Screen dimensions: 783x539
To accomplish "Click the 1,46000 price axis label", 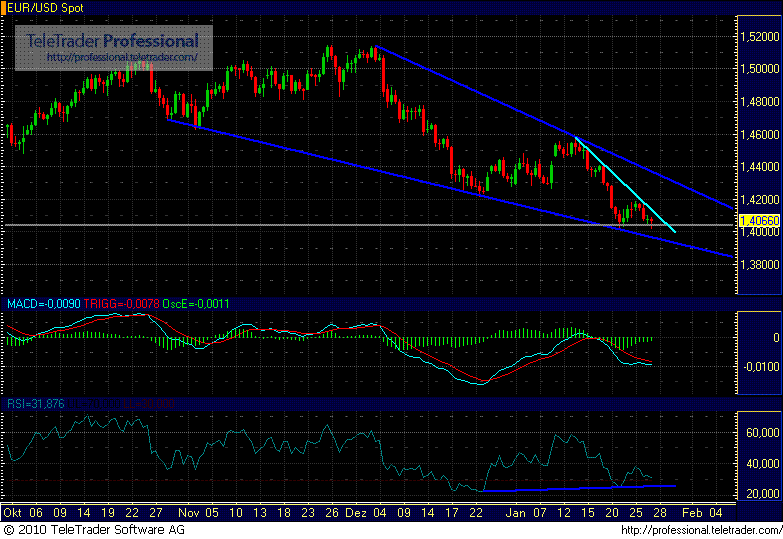I will (x=760, y=134).
